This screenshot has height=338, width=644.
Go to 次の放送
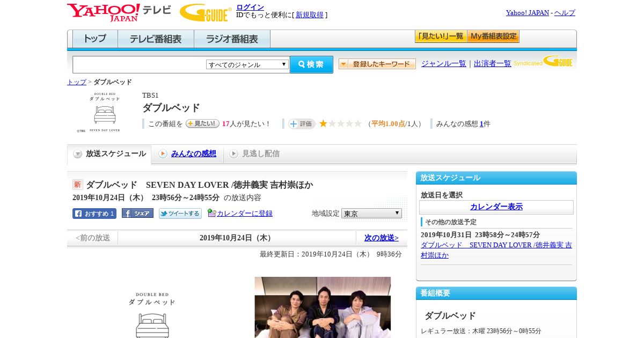(382, 238)
